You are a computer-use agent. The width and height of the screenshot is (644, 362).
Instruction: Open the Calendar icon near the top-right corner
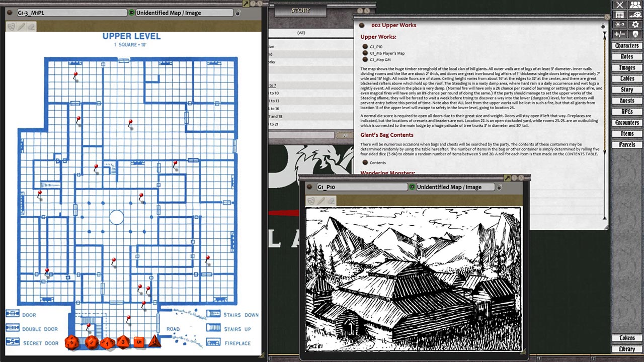click(620, 15)
